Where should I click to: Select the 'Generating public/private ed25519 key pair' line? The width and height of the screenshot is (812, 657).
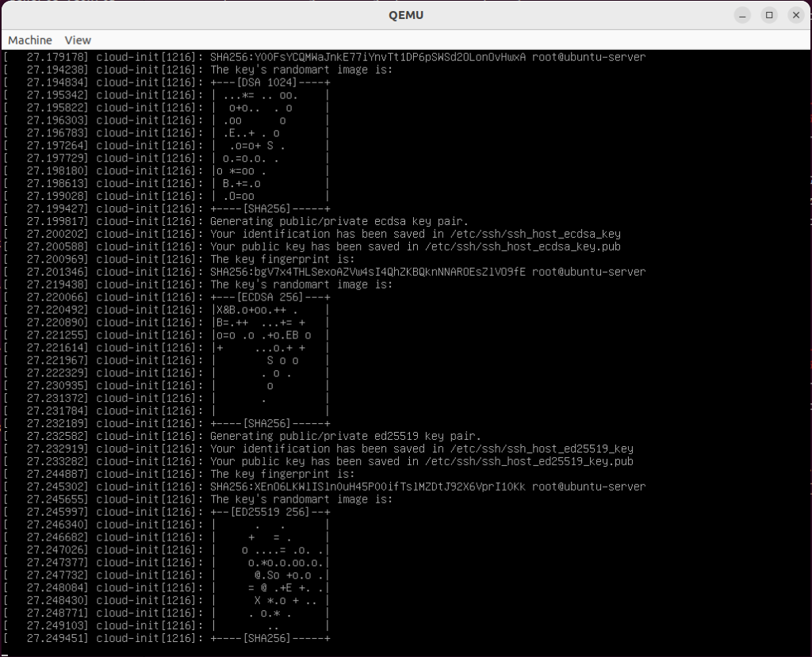pyautogui.click(x=345, y=436)
